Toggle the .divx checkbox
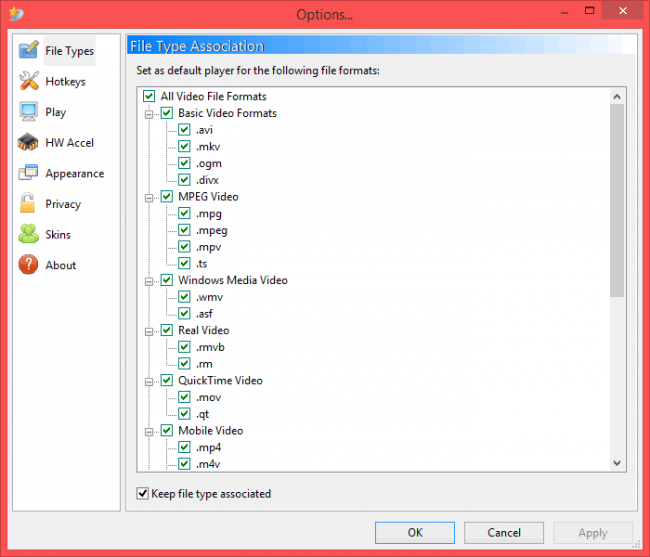Viewport: 650px width, 557px height. 184,180
